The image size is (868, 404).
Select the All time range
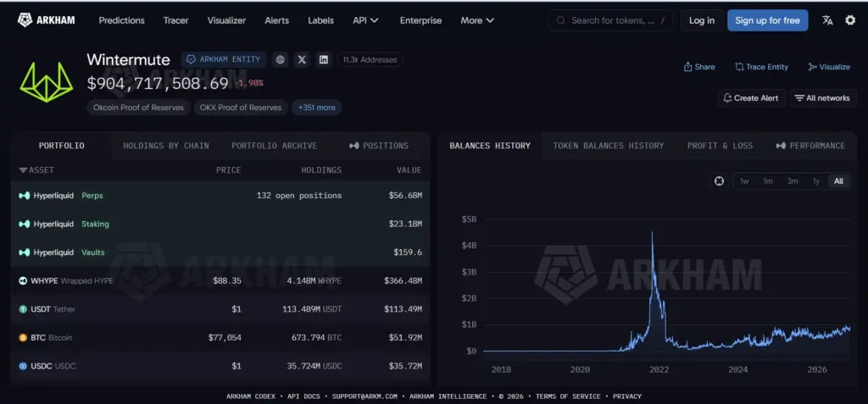[x=838, y=181]
